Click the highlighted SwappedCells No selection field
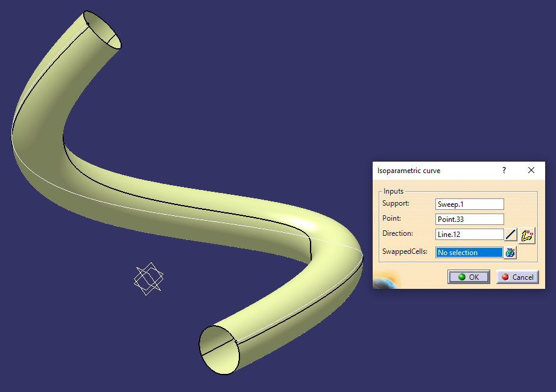The image size is (556, 392). coord(469,252)
